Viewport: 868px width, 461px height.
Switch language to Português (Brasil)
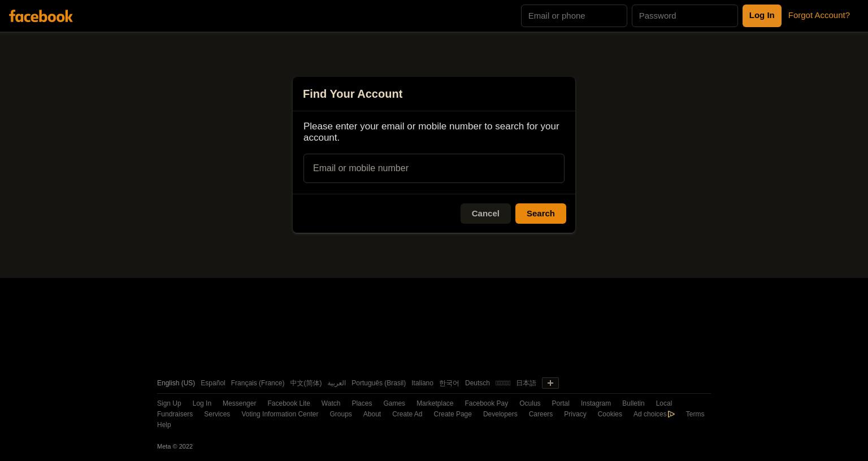tap(379, 383)
